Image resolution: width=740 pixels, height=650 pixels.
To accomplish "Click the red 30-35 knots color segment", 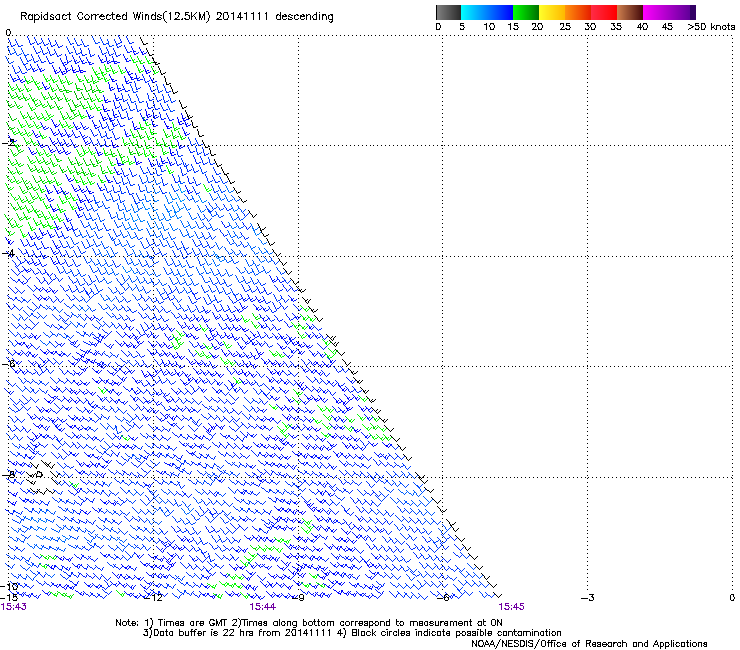I will tap(604, 12).
